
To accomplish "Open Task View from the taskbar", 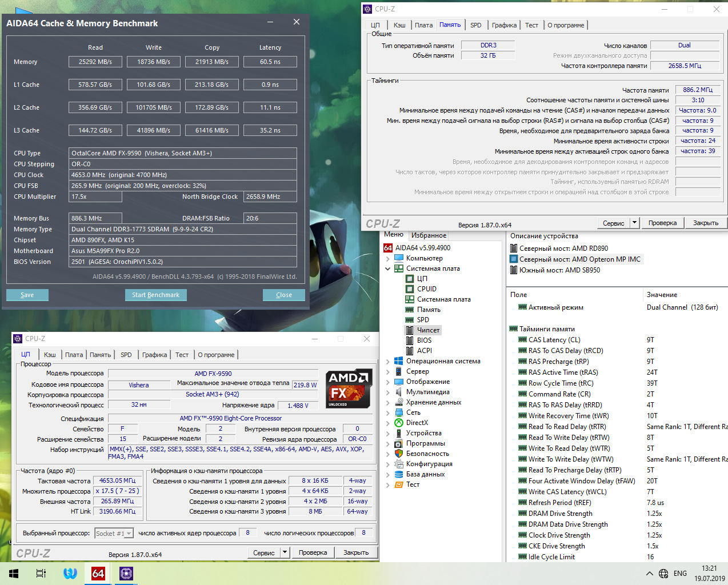I will [x=41, y=573].
